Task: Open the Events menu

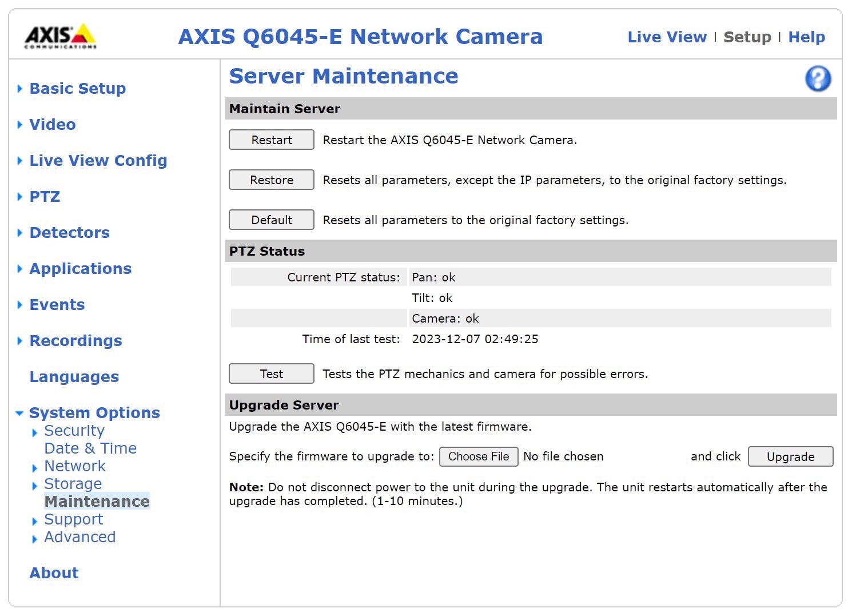Action: 57,305
